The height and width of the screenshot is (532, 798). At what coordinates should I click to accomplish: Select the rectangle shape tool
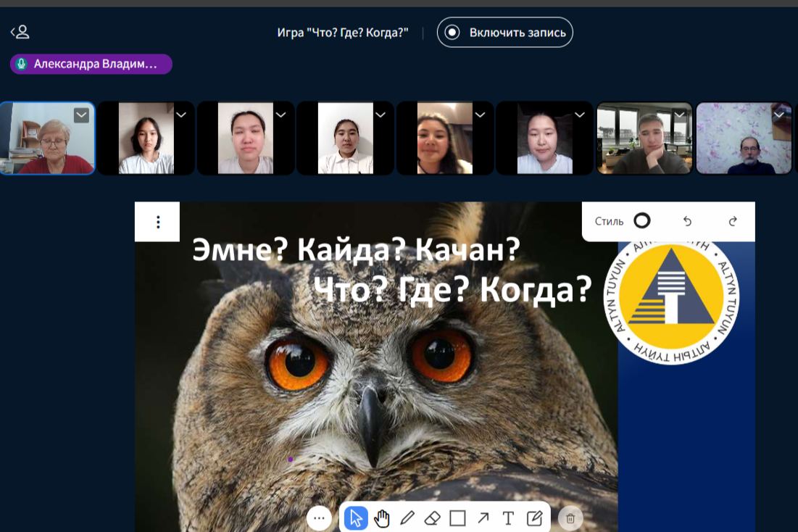[x=459, y=518]
